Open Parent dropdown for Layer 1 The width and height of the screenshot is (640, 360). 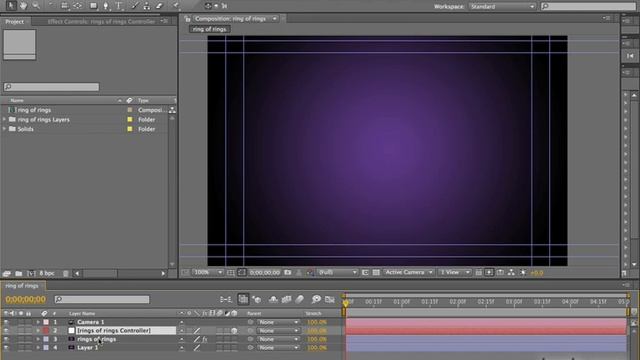[278, 348]
